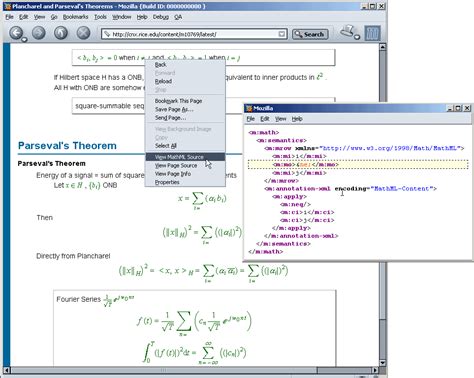Image resolution: width=474 pixels, height=378 pixels.
Task: Click the horizontal scrollbar right arrow
Action: [375, 370]
